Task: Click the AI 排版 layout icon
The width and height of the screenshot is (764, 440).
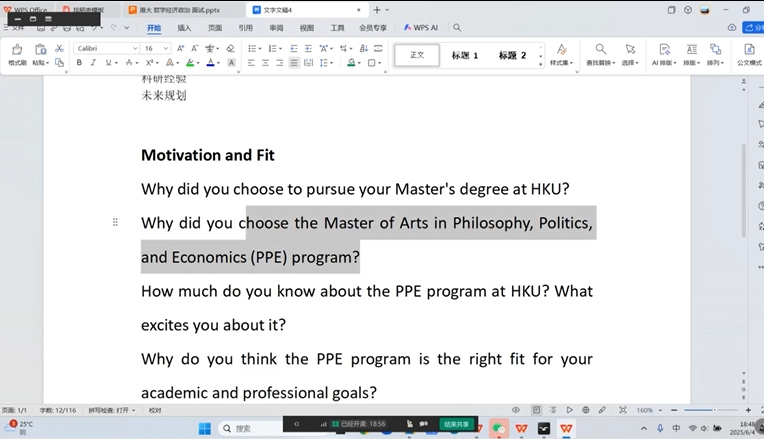Action: tap(662, 54)
